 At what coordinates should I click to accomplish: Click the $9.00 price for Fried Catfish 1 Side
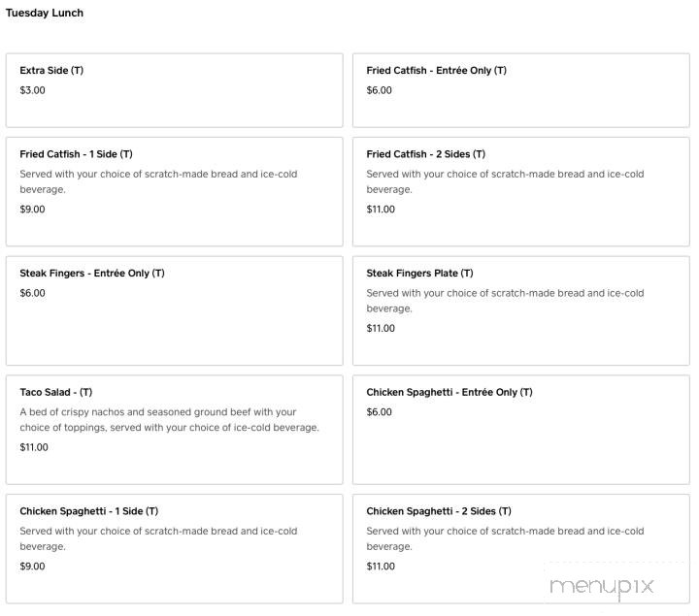[x=32, y=210]
